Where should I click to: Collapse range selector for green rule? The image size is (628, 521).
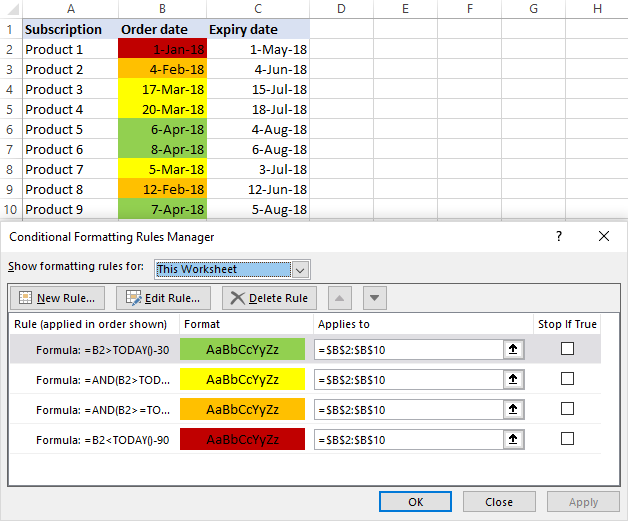click(x=514, y=349)
